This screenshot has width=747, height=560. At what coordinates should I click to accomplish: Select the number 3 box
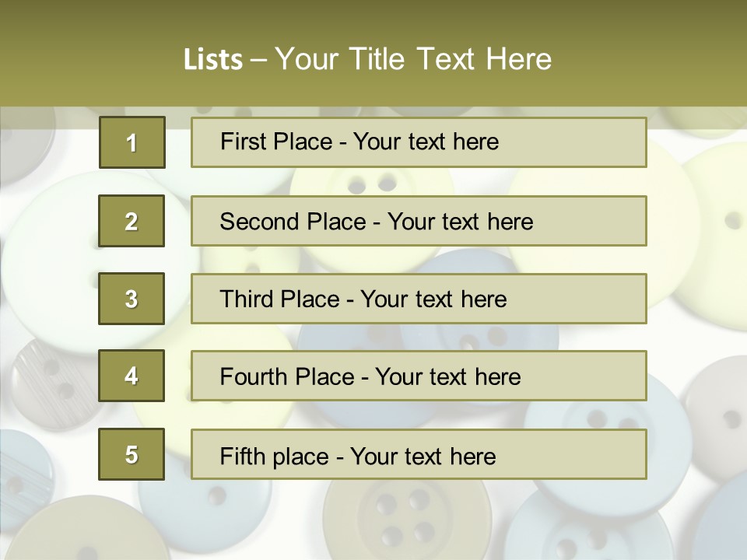132,299
